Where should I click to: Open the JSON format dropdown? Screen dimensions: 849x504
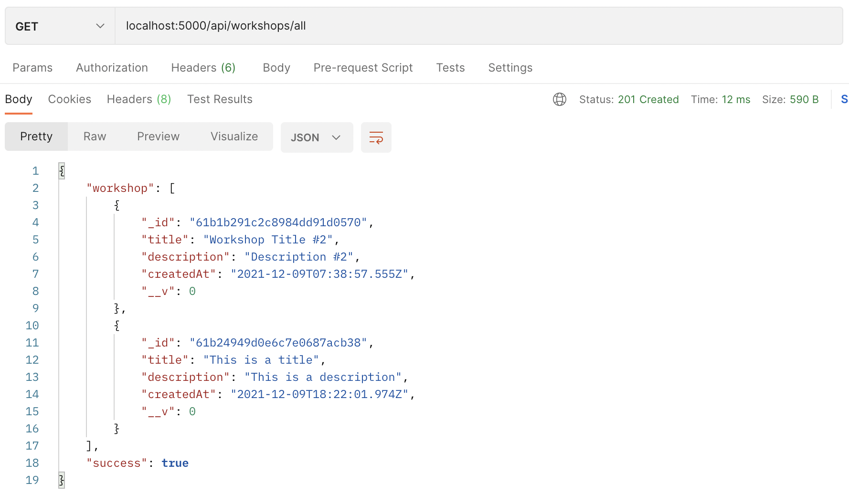[317, 137]
